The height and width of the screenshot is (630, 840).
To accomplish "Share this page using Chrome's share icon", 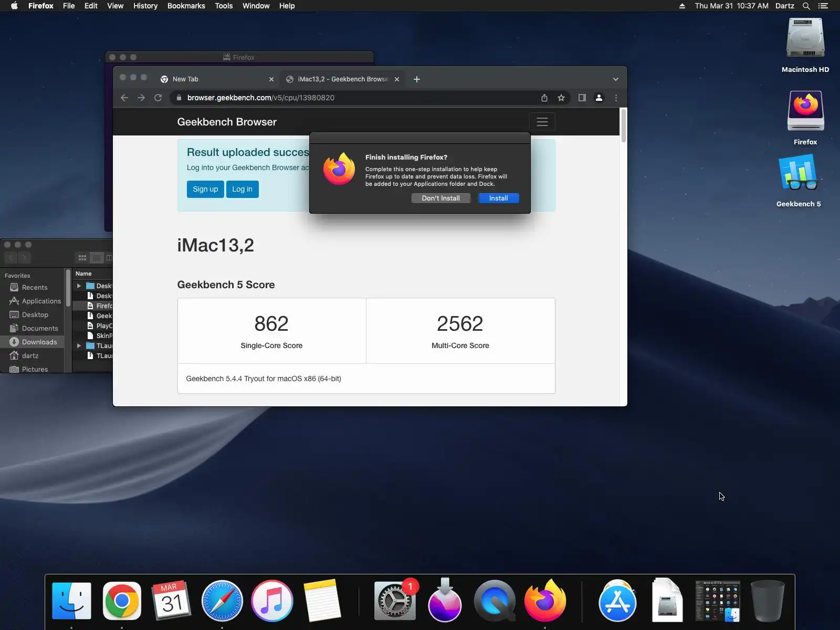I will (544, 98).
